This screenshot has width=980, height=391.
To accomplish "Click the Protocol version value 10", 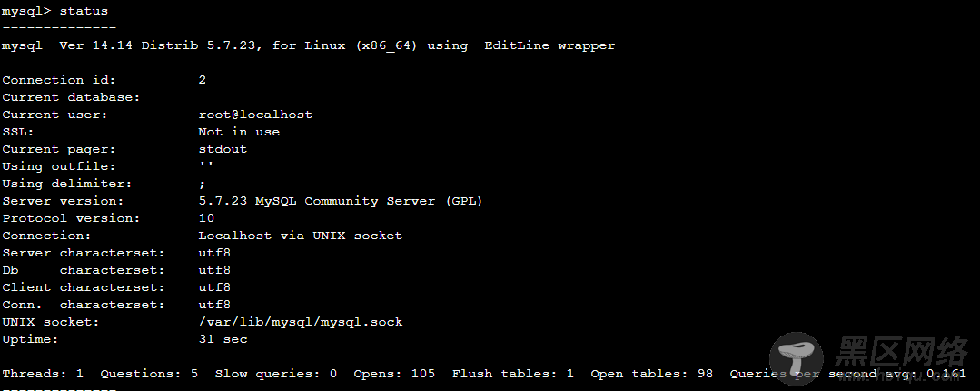I will point(206,218).
